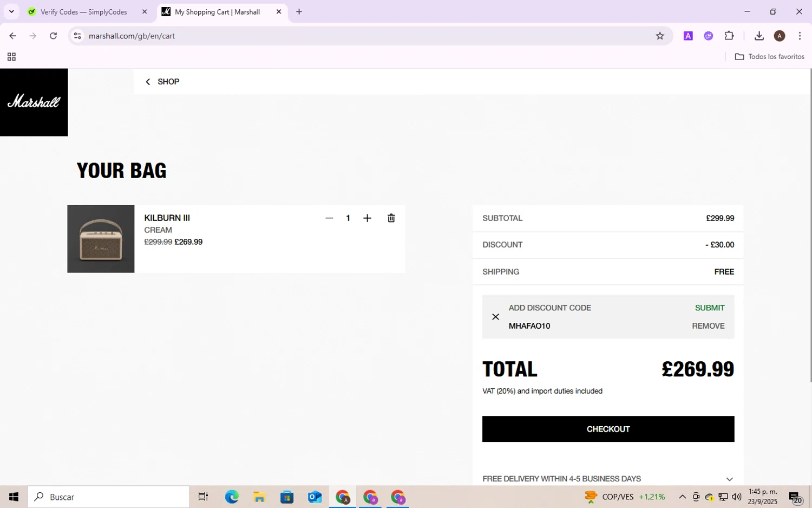Delete Kilburn III with trash icon
The height and width of the screenshot is (508, 812).
[391, 218]
